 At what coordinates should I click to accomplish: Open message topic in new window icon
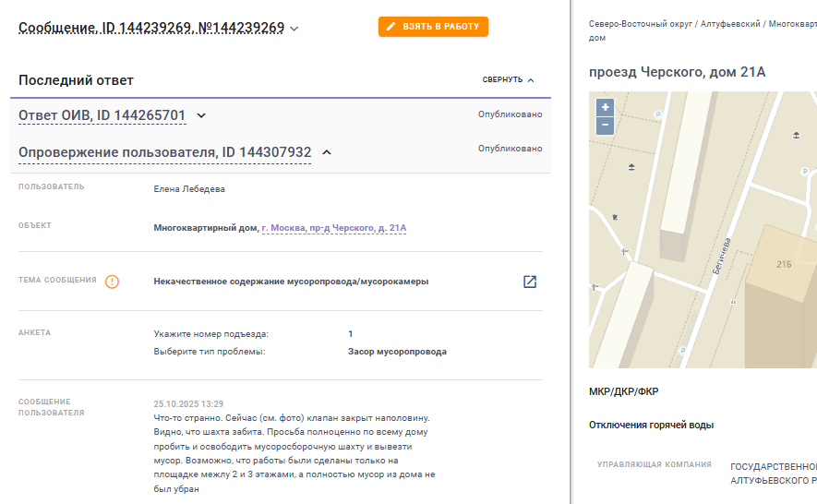(529, 282)
